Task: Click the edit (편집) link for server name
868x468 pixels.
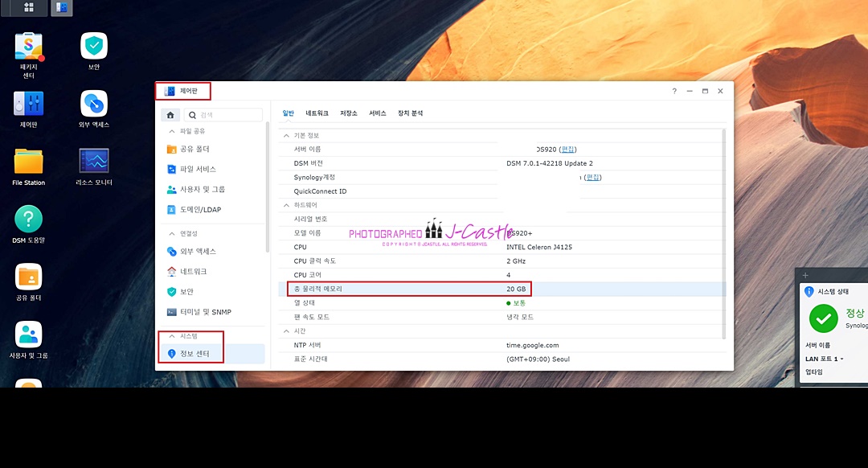Action: 568,150
